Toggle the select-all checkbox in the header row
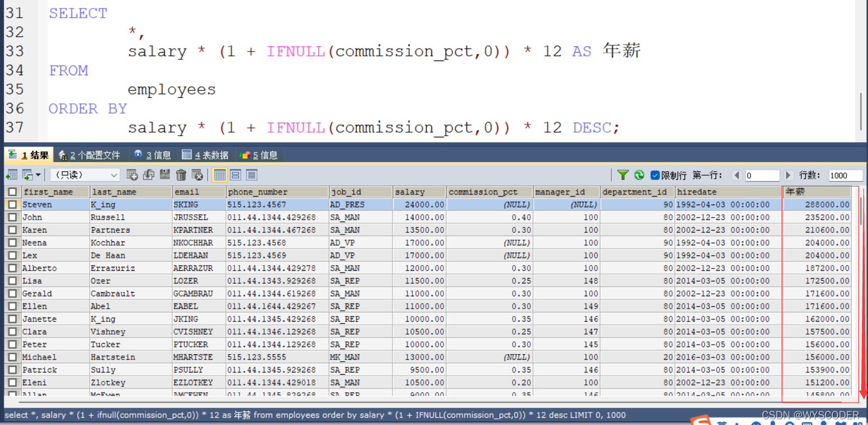This screenshot has width=868, height=425. (x=12, y=192)
